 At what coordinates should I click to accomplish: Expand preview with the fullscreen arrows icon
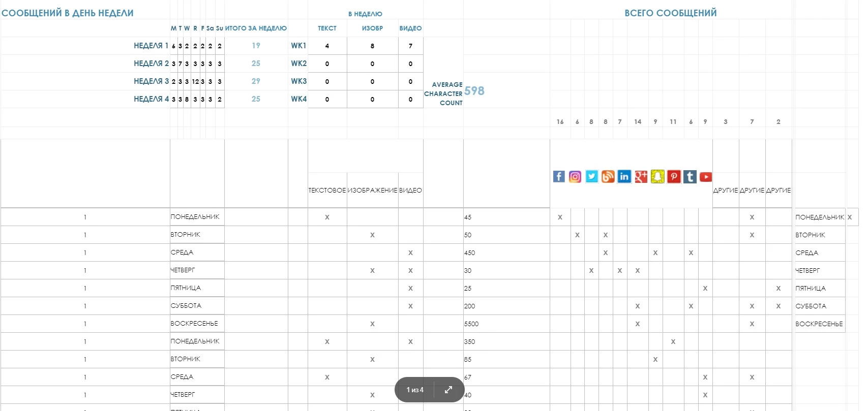click(x=448, y=390)
